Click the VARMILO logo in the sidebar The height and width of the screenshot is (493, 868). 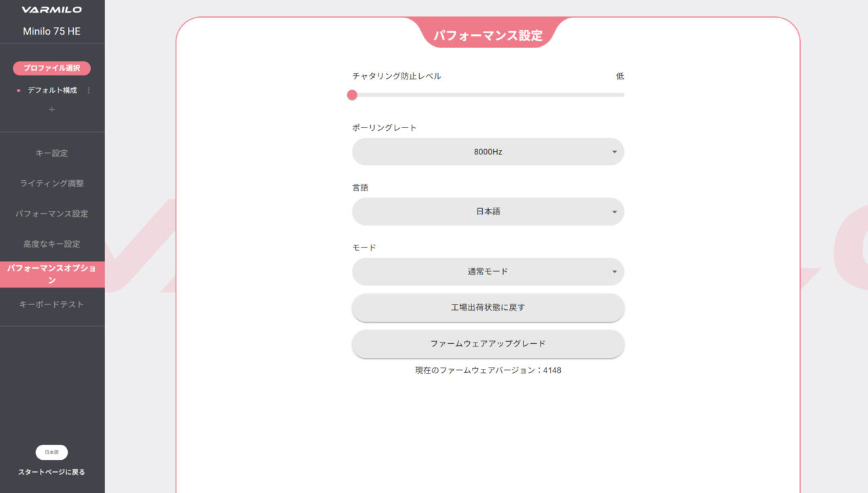click(x=52, y=10)
